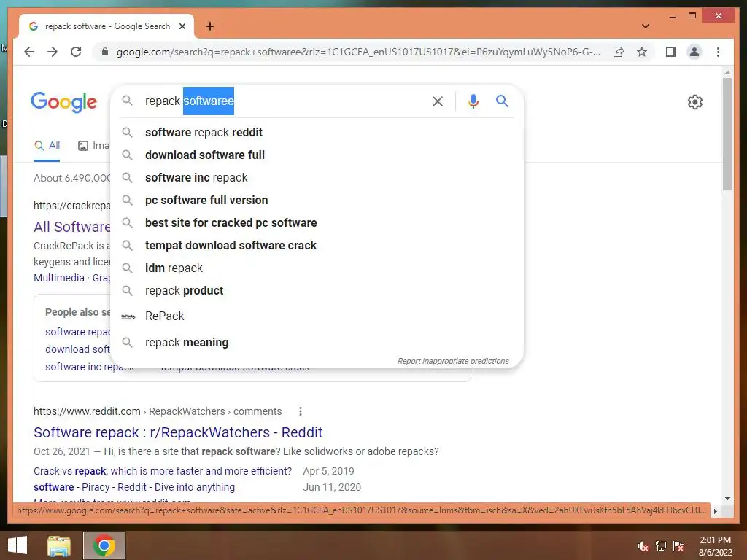Click the vertical scrollbar thumb
This screenshot has width=747, height=560.
[x=727, y=134]
